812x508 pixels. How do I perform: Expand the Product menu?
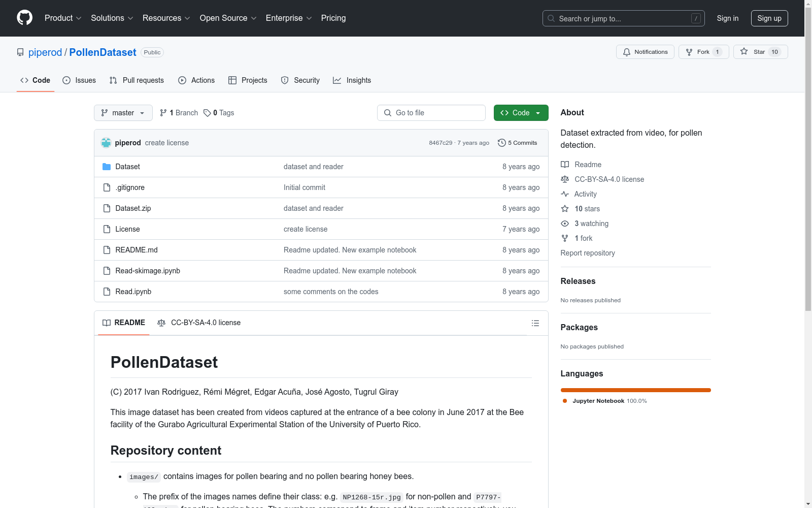click(x=63, y=18)
